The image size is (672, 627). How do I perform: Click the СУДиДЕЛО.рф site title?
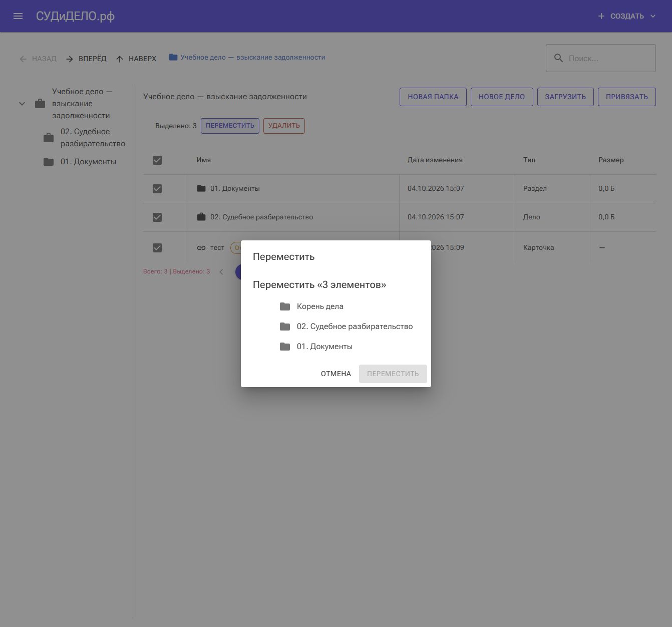coord(75,16)
